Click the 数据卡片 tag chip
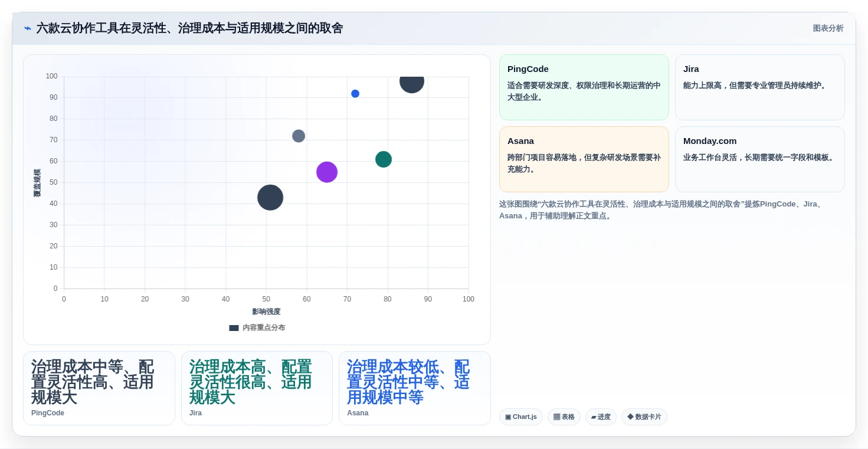868x449 pixels. pos(644,417)
